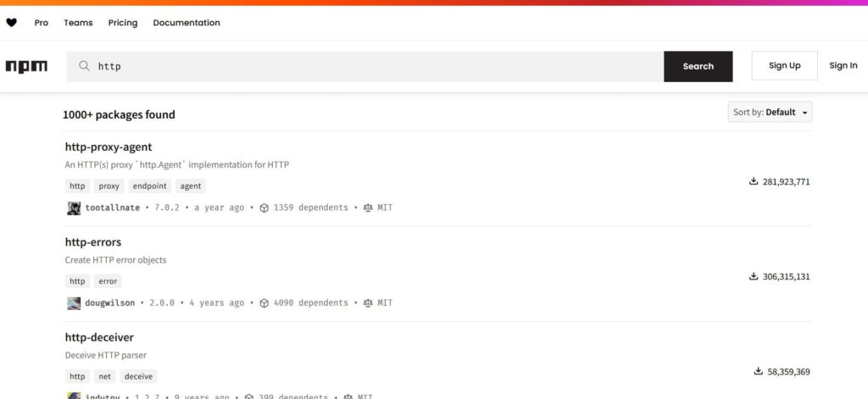This screenshot has height=399, width=868.
Task: Click license scale icon for http-errors
Action: click(368, 302)
